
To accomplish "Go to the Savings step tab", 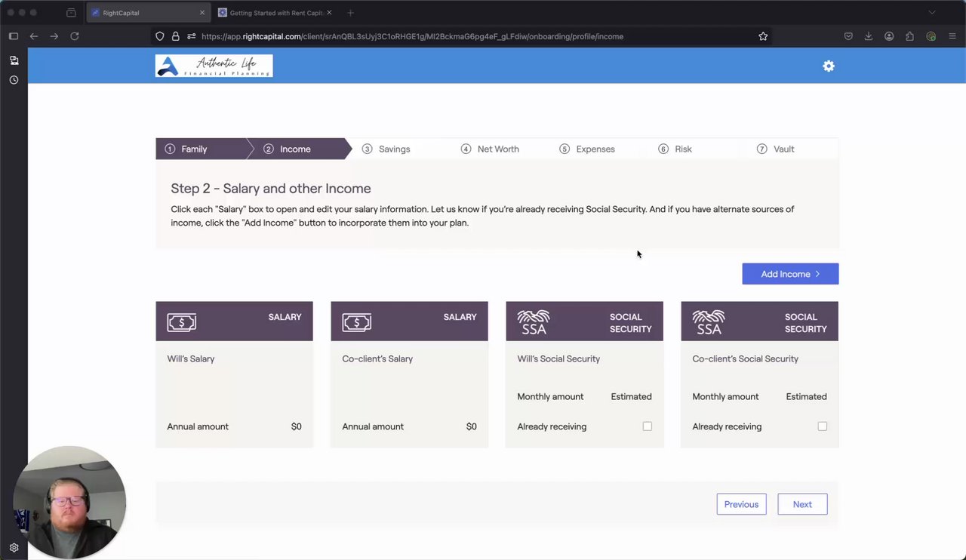I will pyautogui.click(x=394, y=149).
